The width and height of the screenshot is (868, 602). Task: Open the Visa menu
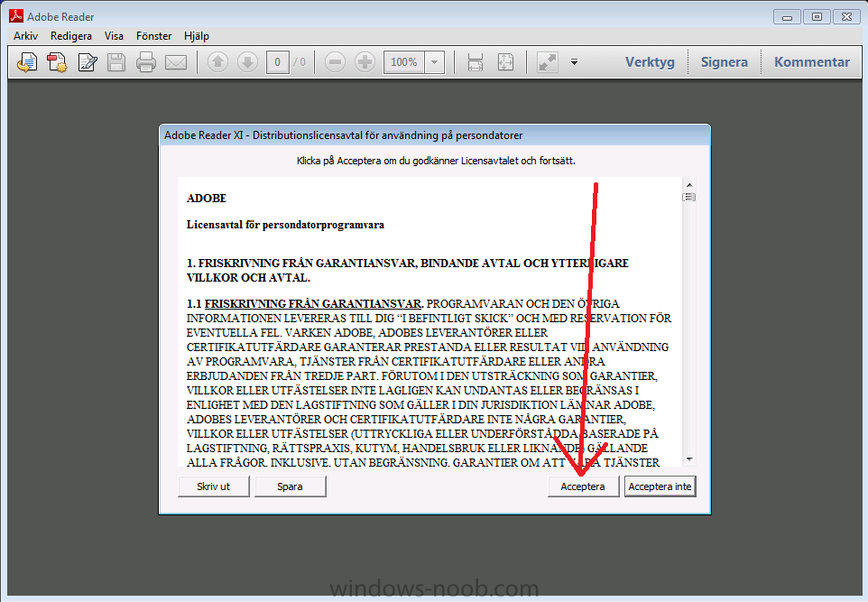point(114,36)
